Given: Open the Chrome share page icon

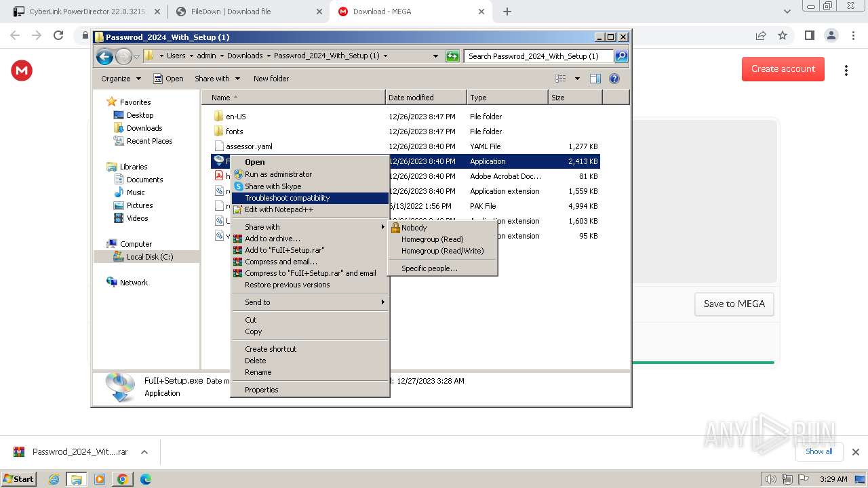Looking at the screenshot, I should (761, 35).
